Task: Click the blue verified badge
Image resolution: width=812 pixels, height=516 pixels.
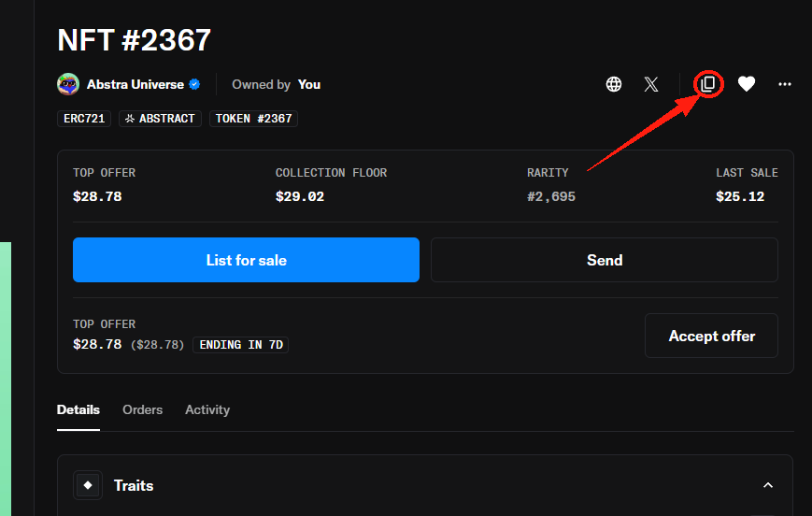Action: pyautogui.click(x=194, y=84)
